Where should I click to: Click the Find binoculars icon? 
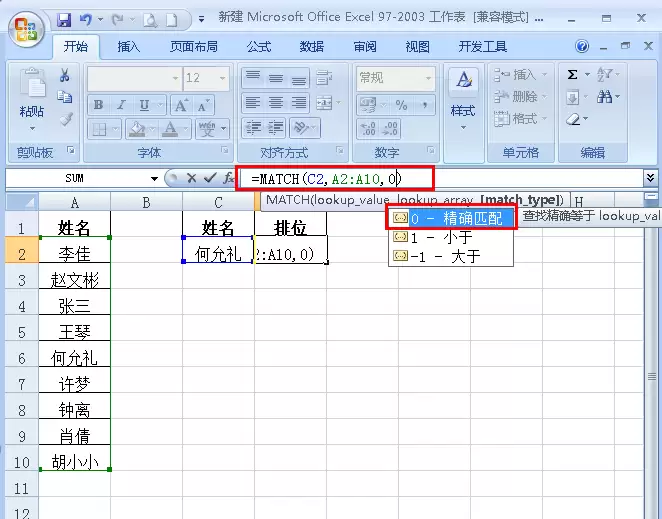click(605, 97)
